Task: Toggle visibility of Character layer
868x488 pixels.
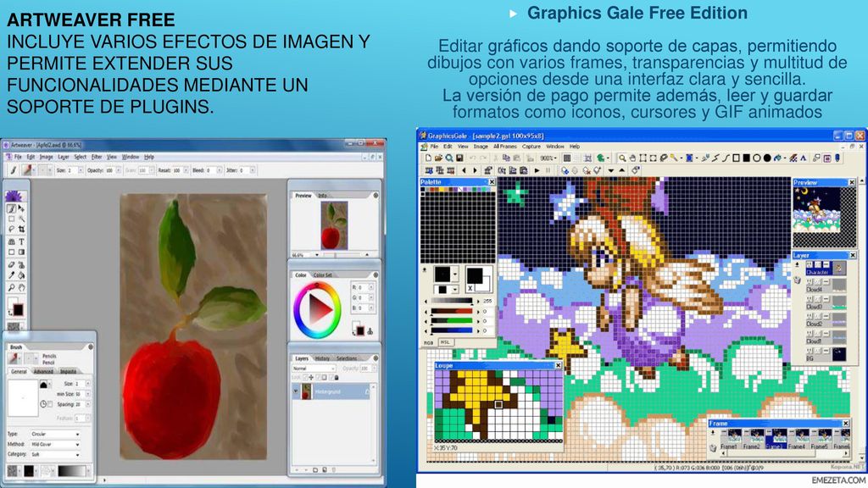Action: point(810,265)
